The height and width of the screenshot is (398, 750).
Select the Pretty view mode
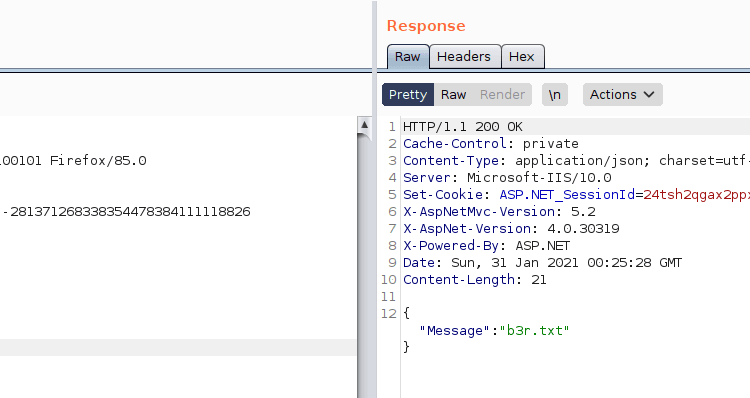[x=408, y=95]
